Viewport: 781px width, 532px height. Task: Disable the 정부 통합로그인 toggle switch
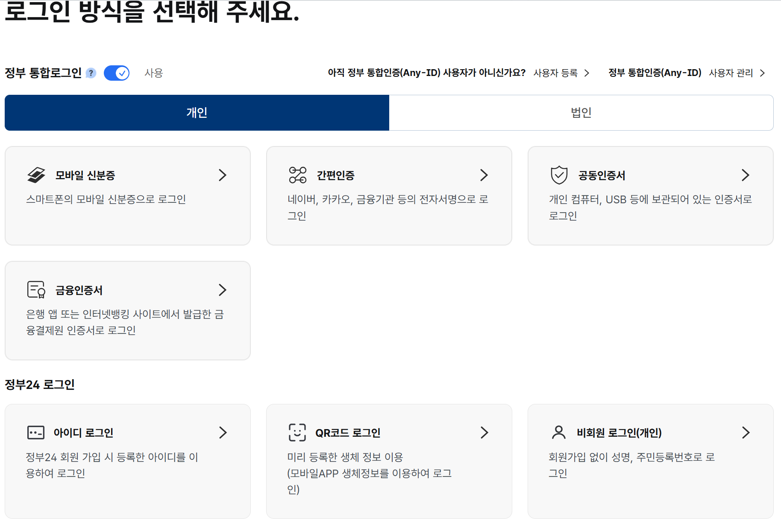[x=117, y=73]
